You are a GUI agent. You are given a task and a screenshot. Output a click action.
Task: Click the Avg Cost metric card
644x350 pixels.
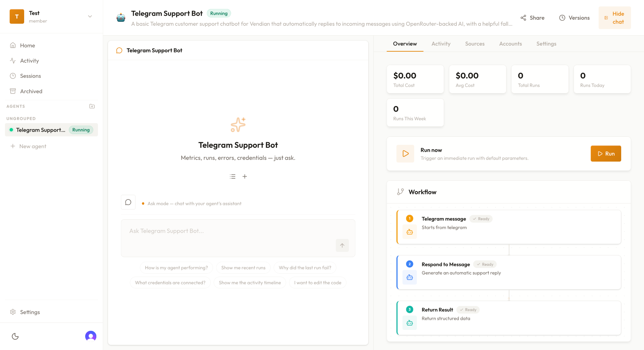tap(478, 79)
